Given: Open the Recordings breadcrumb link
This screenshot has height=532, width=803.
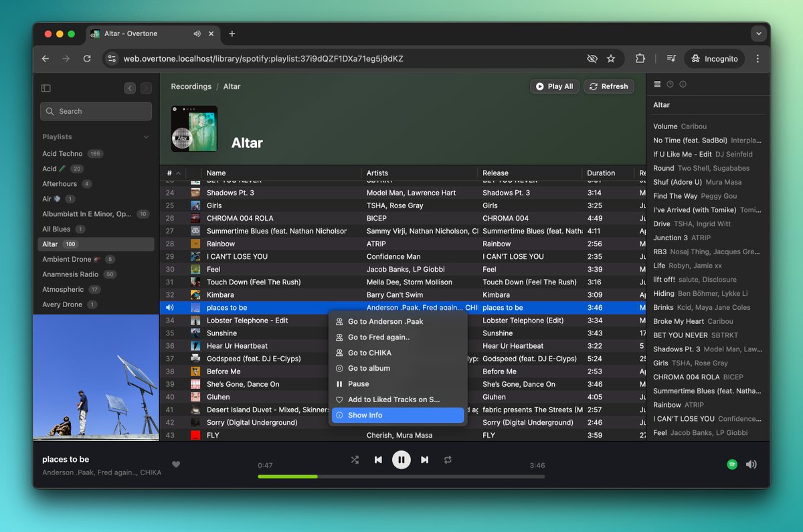Looking at the screenshot, I should point(191,86).
